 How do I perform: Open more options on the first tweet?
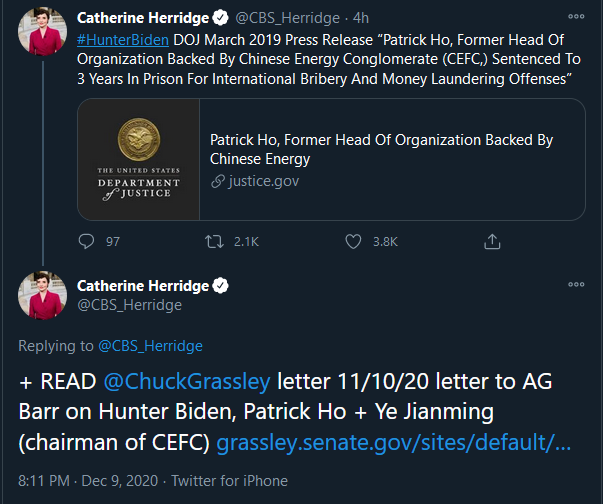(576, 17)
